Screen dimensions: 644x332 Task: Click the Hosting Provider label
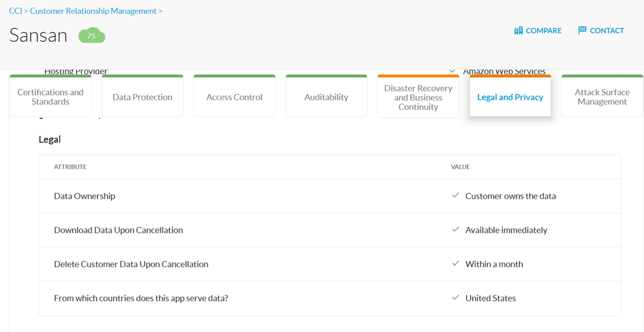coord(76,72)
